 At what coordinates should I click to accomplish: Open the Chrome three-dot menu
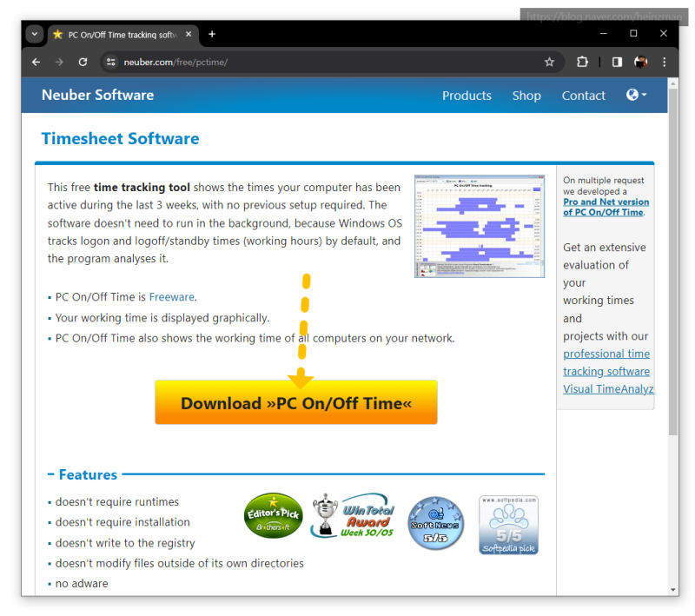pyautogui.click(x=664, y=62)
